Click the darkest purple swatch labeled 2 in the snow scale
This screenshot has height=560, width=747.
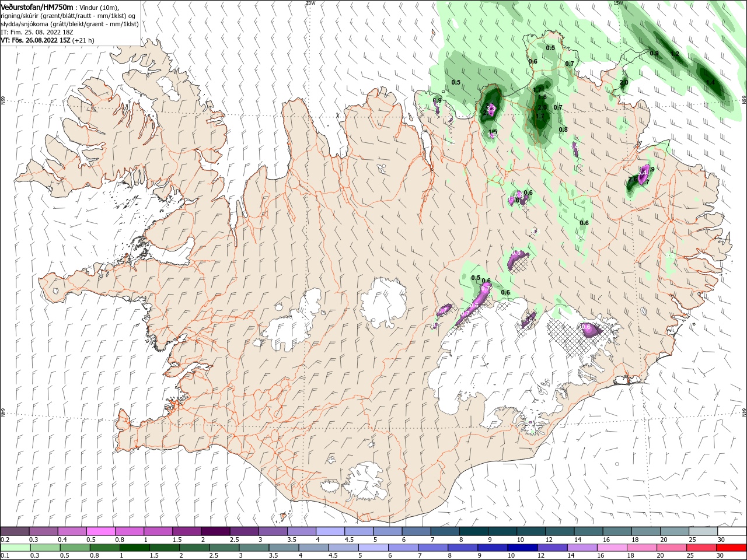point(215,531)
